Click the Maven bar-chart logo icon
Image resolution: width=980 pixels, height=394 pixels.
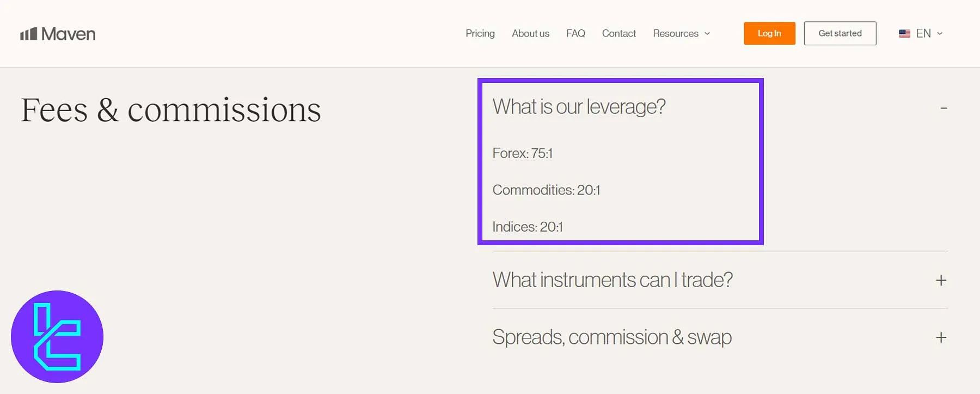tap(28, 34)
